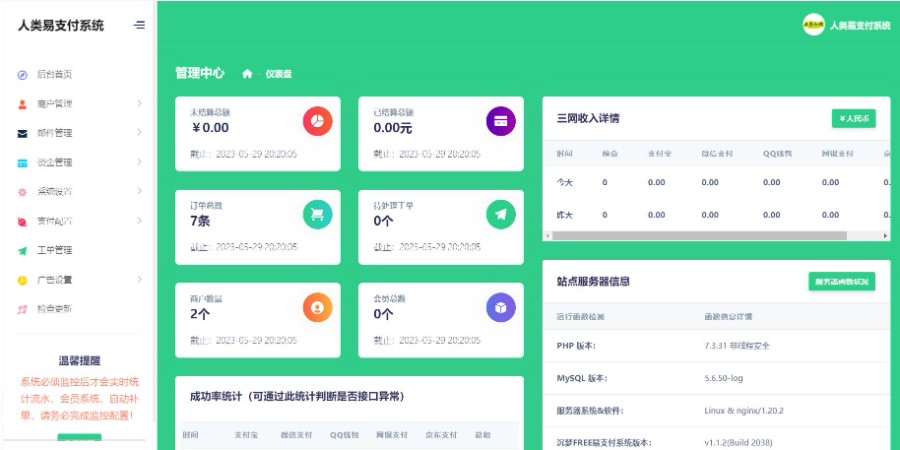Click the pink gear icon for 系统设置
This screenshot has height=450, width=900.
(22, 192)
